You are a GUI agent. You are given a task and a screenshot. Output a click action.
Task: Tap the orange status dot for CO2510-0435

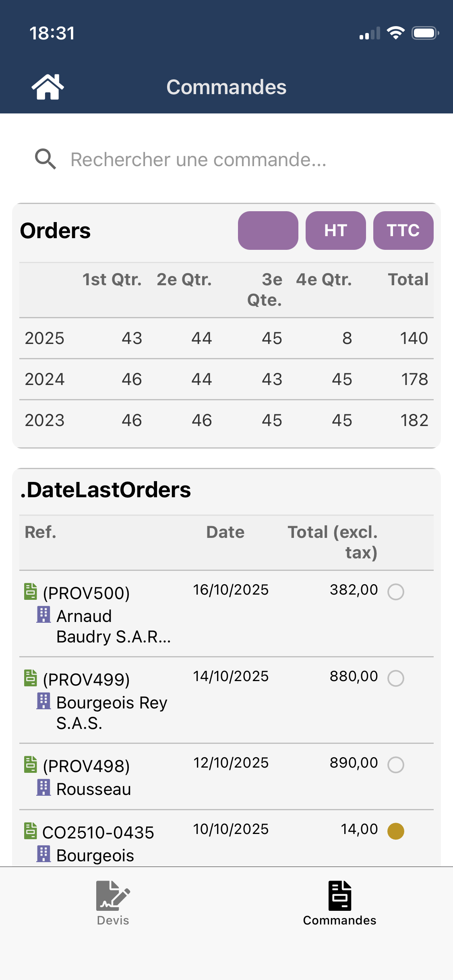(395, 831)
